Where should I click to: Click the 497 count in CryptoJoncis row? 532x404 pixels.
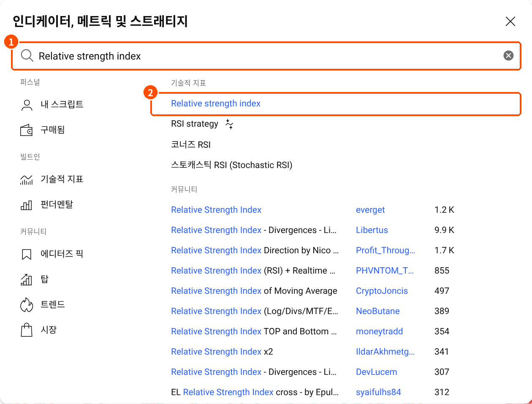(442, 291)
